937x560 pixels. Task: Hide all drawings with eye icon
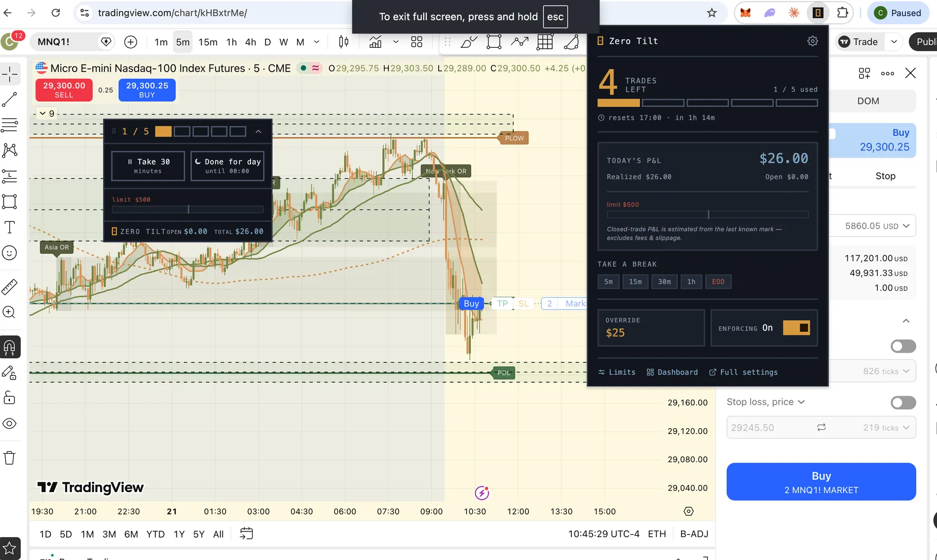[x=10, y=424]
